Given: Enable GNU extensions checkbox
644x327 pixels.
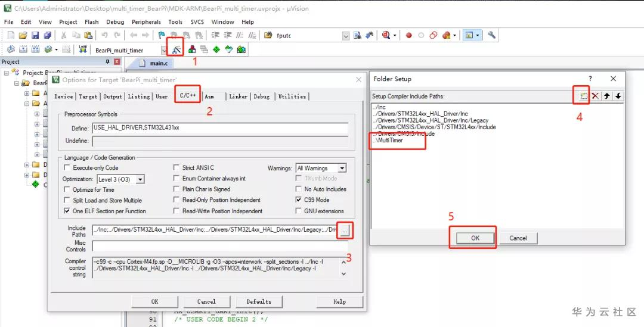Looking at the screenshot, I should coord(299,211).
